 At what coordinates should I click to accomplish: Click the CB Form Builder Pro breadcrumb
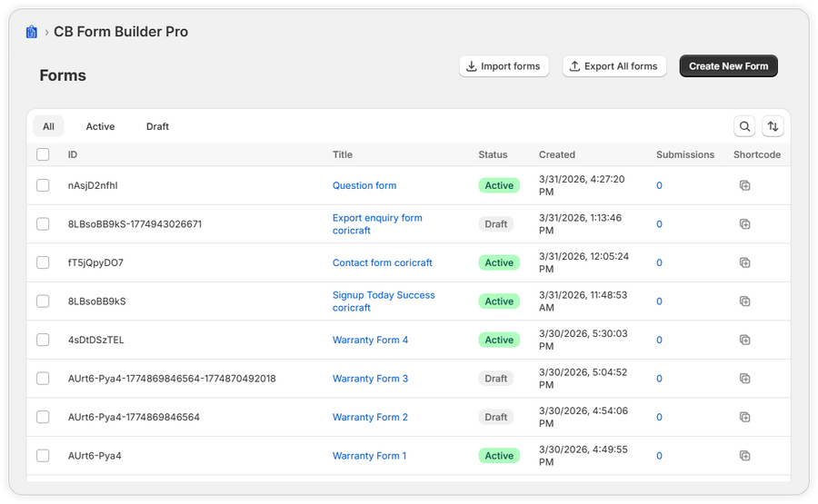click(x=121, y=32)
